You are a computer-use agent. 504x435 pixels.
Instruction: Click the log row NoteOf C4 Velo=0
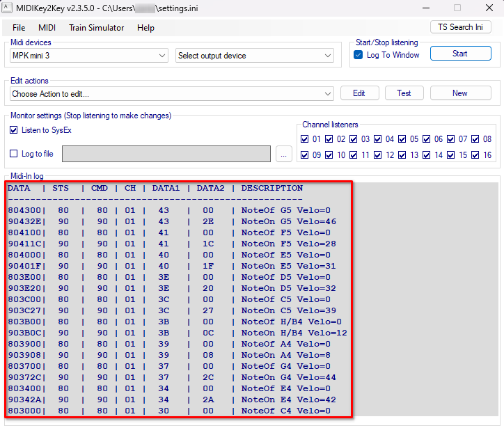tap(169, 411)
